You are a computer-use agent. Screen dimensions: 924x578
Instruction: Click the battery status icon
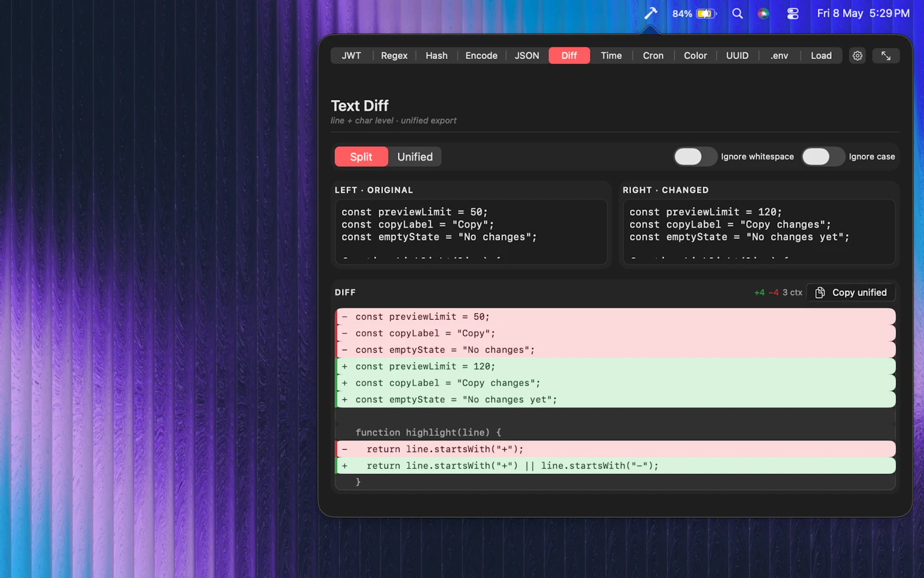tap(706, 13)
